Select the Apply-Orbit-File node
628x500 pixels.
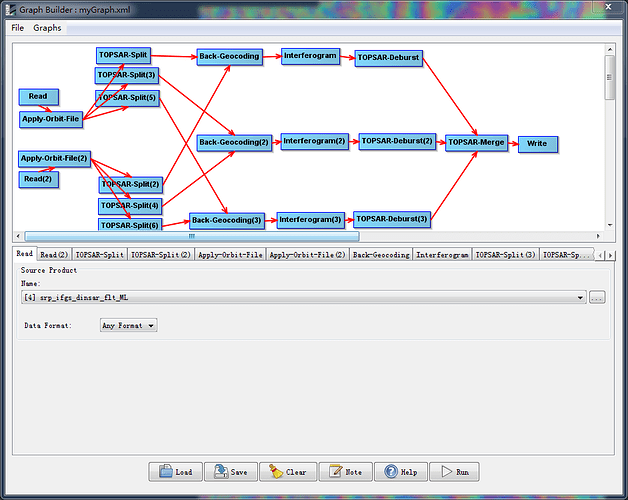[x=51, y=119]
